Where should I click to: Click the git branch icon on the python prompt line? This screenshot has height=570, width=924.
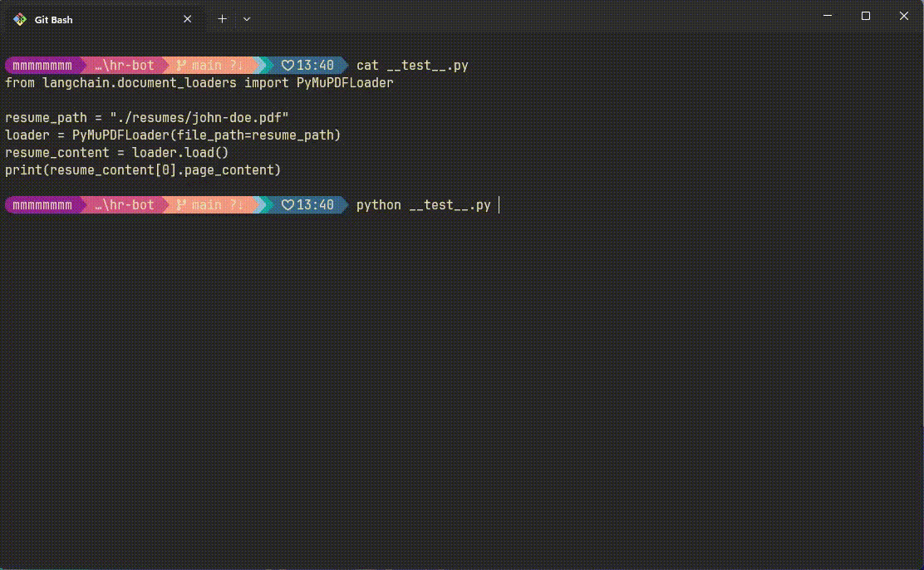coord(180,205)
